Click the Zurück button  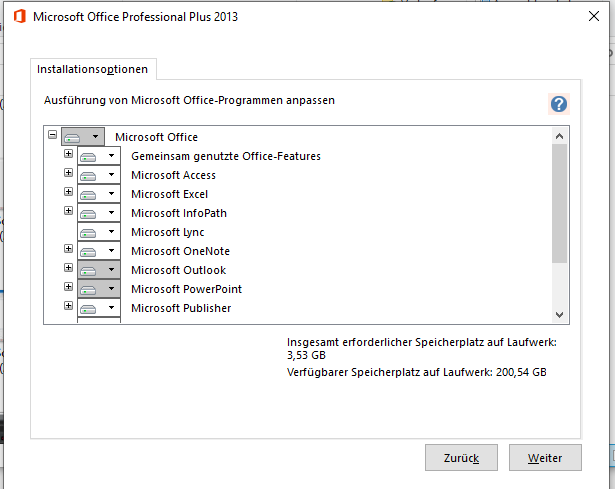(x=461, y=458)
